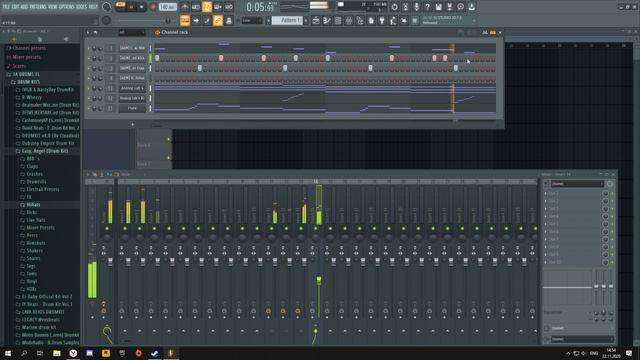Click the highlighted mixer track fader
Screen dimensions: 640x360
pos(319,280)
